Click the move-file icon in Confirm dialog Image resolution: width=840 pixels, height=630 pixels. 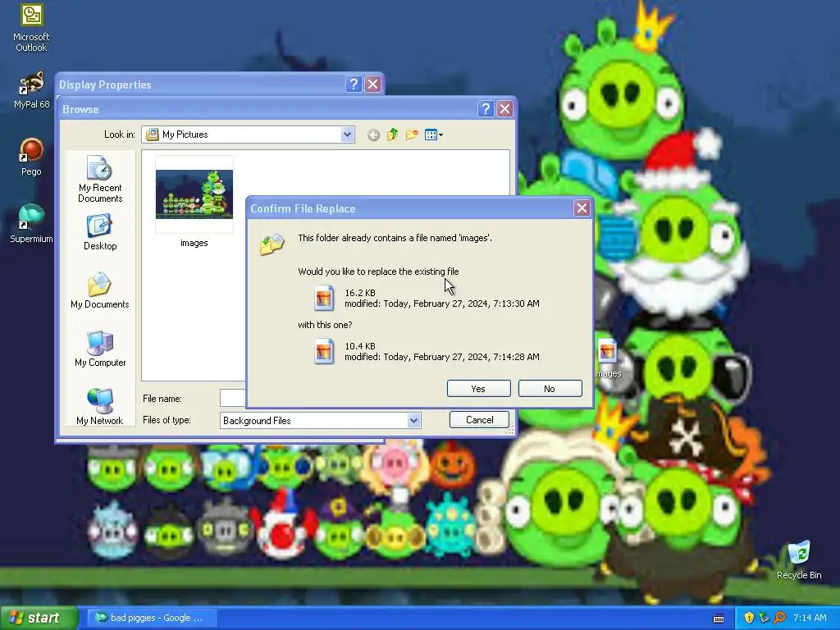(272, 244)
